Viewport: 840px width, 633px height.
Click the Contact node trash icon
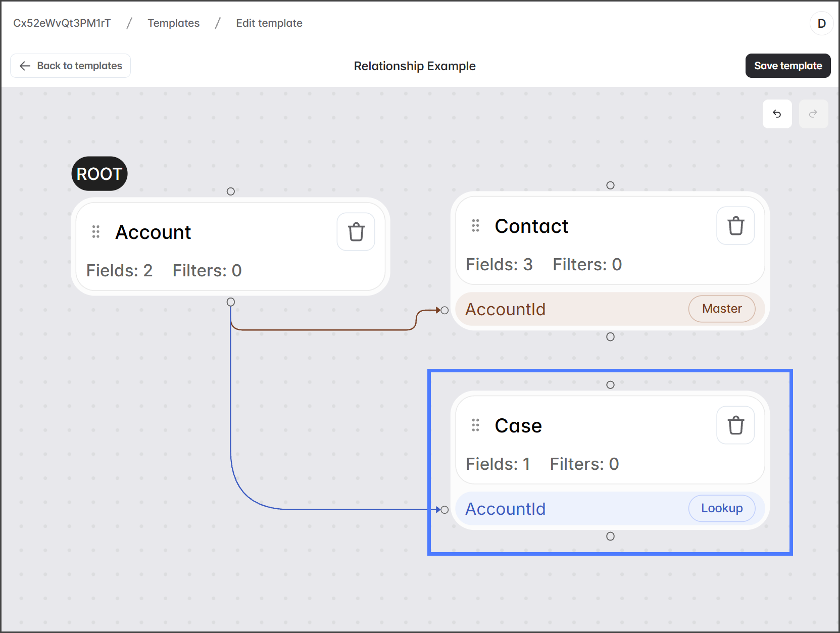coord(735,226)
